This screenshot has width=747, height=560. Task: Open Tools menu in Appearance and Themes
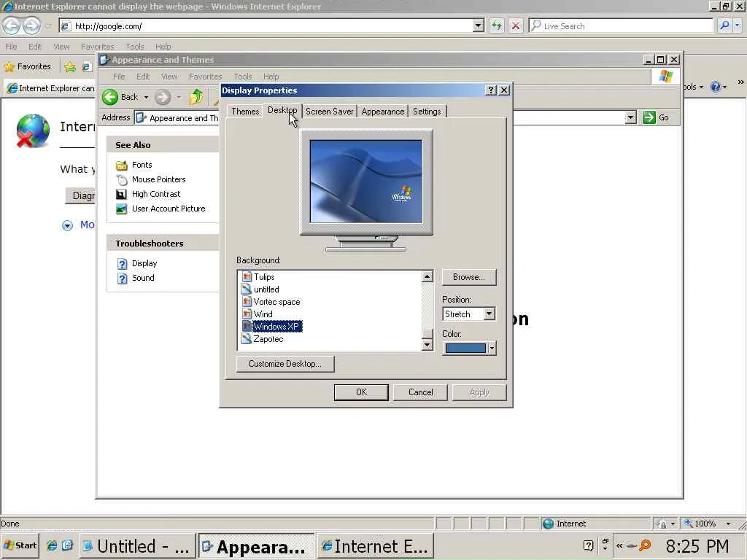click(x=243, y=77)
